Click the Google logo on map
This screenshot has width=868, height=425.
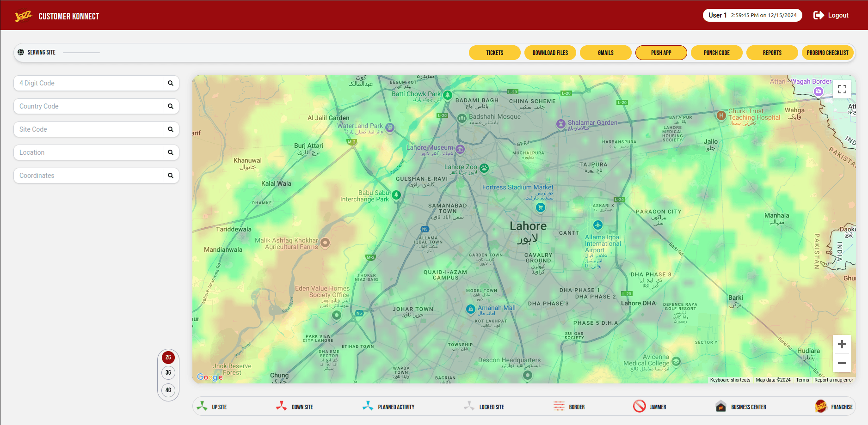coord(210,377)
